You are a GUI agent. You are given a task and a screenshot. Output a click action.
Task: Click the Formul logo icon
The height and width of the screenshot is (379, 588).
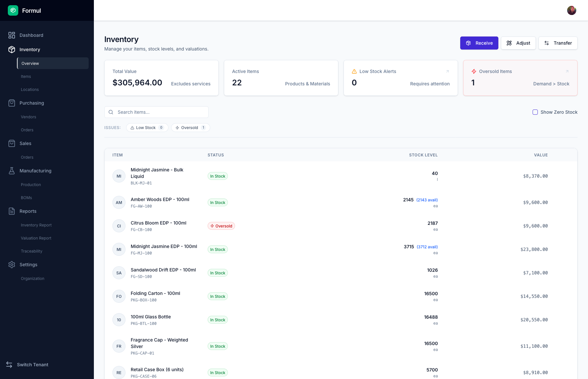point(13,10)
